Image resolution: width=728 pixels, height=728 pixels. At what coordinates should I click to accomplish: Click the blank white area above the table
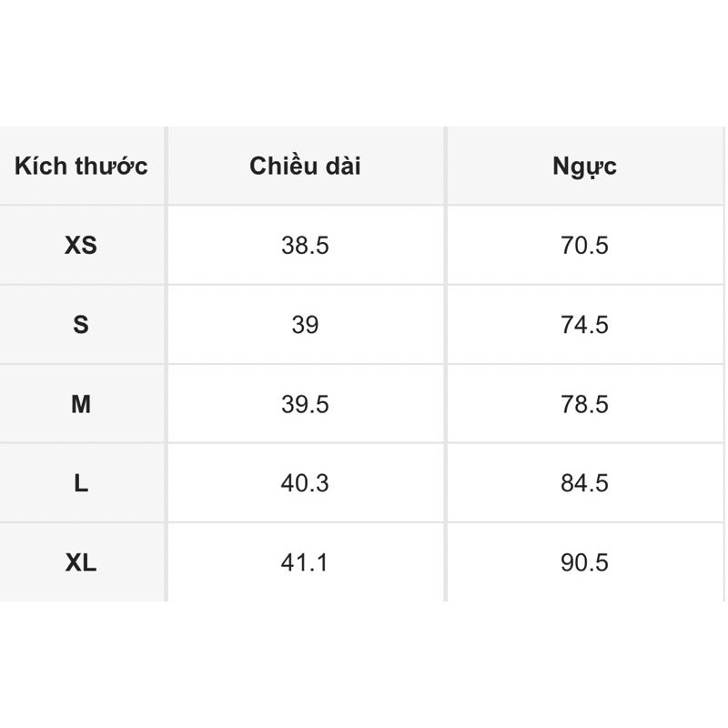pos(364,64)
